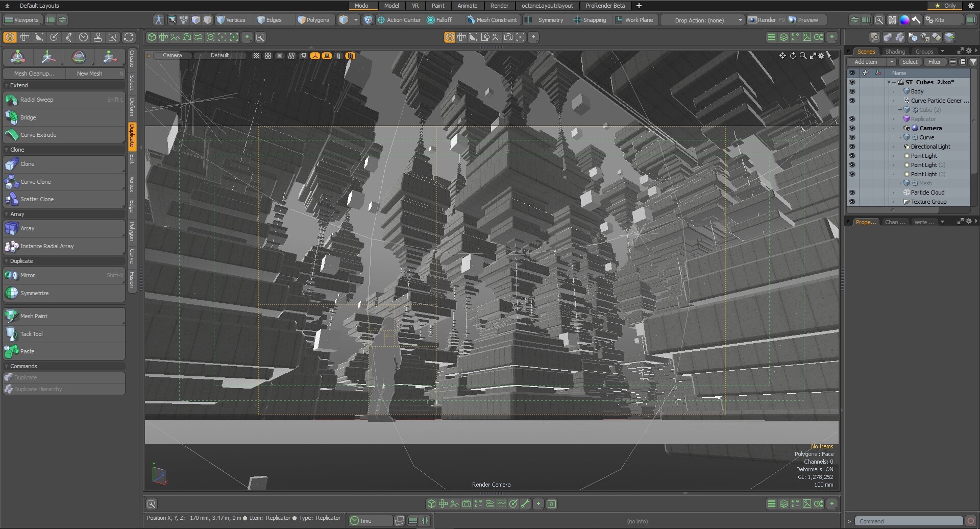The image size is (980, 529).
Task: Click the Paste tool
Action: click(x=64, y=351)
